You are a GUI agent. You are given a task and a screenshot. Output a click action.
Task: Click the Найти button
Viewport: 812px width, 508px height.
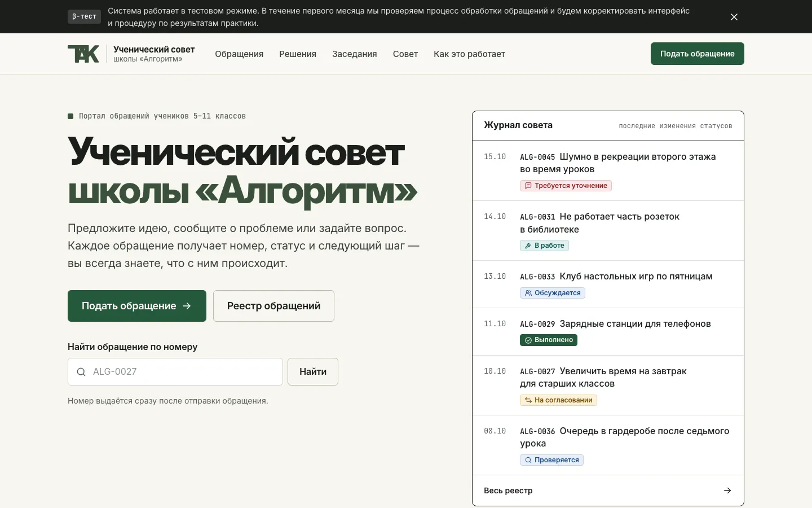tap(313, 371)
